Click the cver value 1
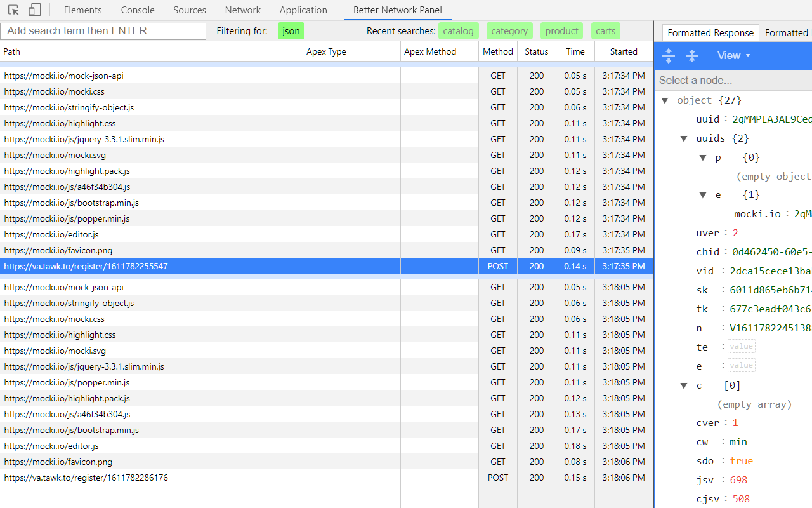The image size is (812, 508). click(735, 423)
